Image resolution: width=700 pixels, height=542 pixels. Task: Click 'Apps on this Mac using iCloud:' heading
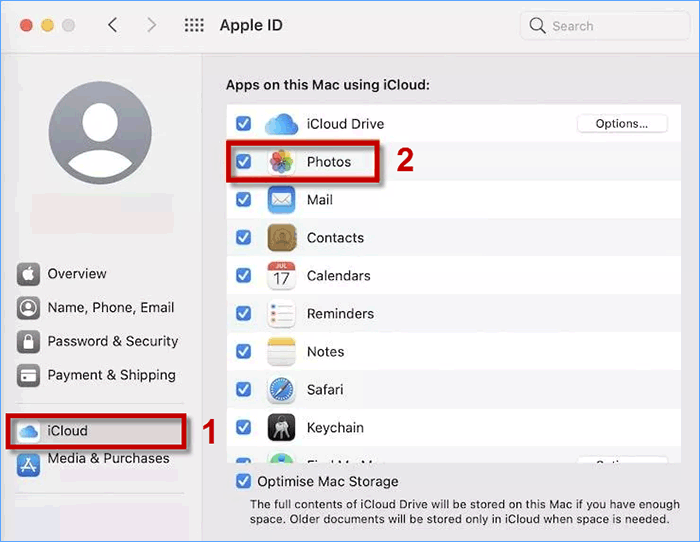point(328,85)
